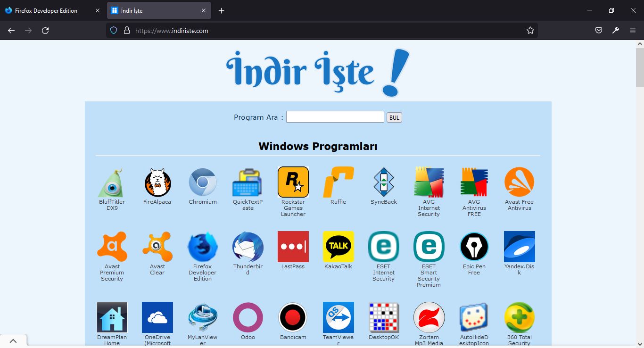Viewport: 644px width, 348px height.
Task: Open the TeamViewer icon
Action: click(339, 317)
